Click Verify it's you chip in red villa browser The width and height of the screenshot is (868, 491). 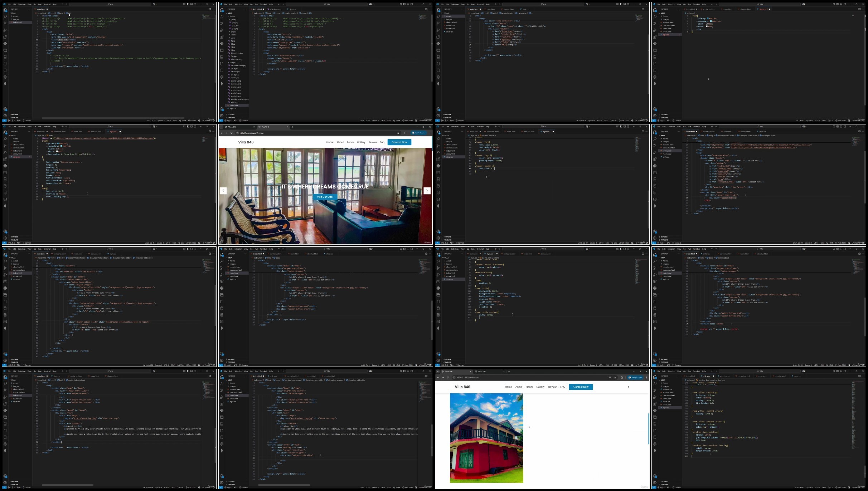pyautogui.click(x=635, y=377)
